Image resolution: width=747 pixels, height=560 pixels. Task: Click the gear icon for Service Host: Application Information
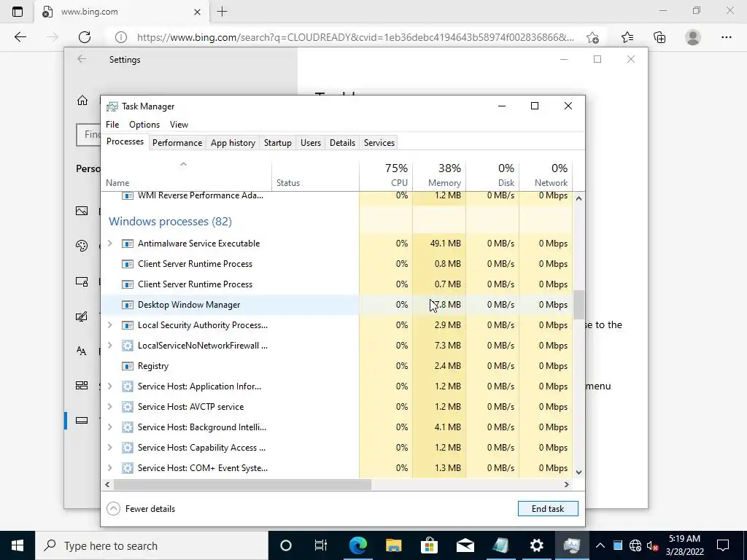click(x=127, y=386)
